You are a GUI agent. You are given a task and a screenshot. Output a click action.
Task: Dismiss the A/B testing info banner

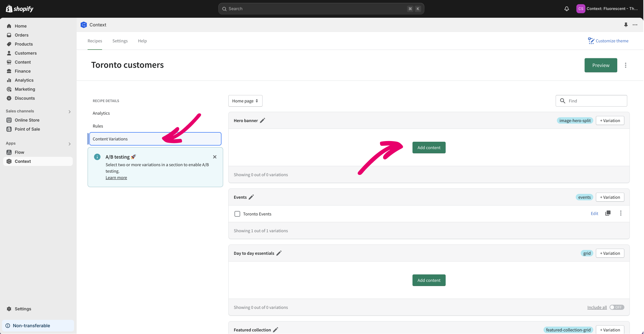click(215, 157)
